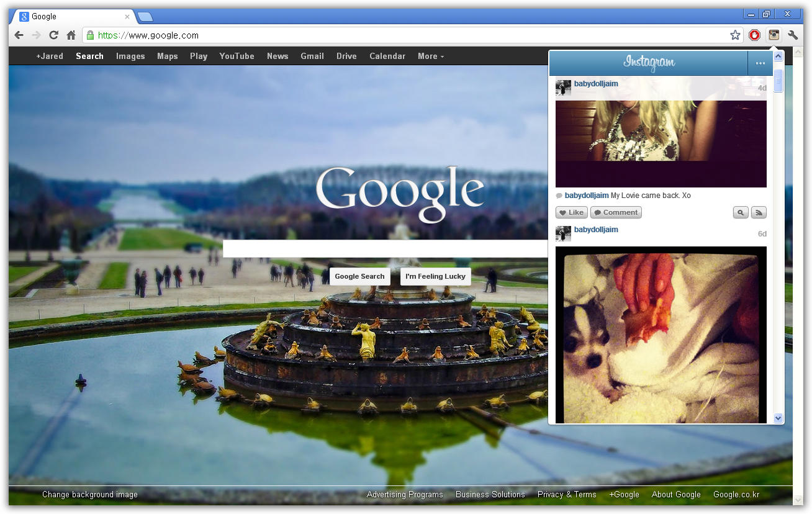812x514 pixels.
Task: Click the 4d timestamp on first post
Action: [762, 88]
